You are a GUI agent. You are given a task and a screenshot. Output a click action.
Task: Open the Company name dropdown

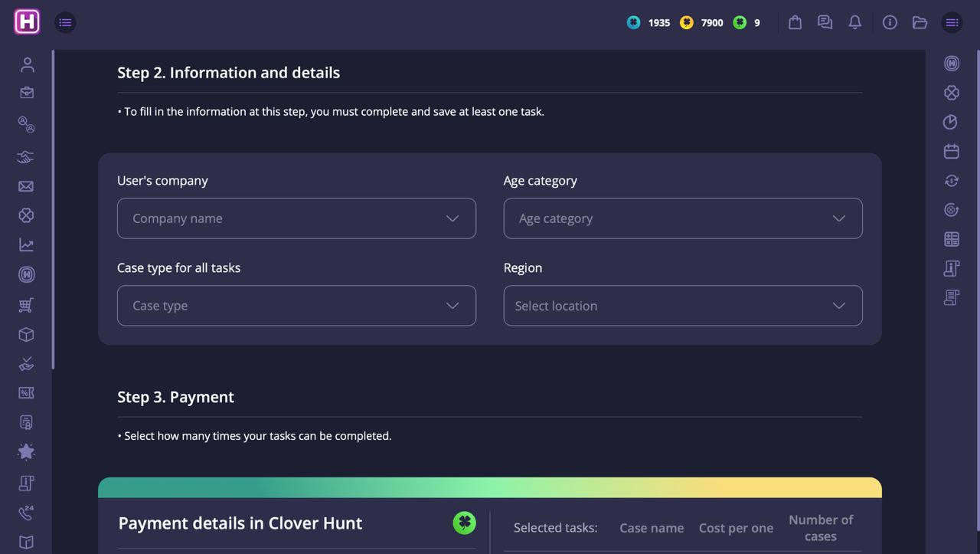(296, 218)
